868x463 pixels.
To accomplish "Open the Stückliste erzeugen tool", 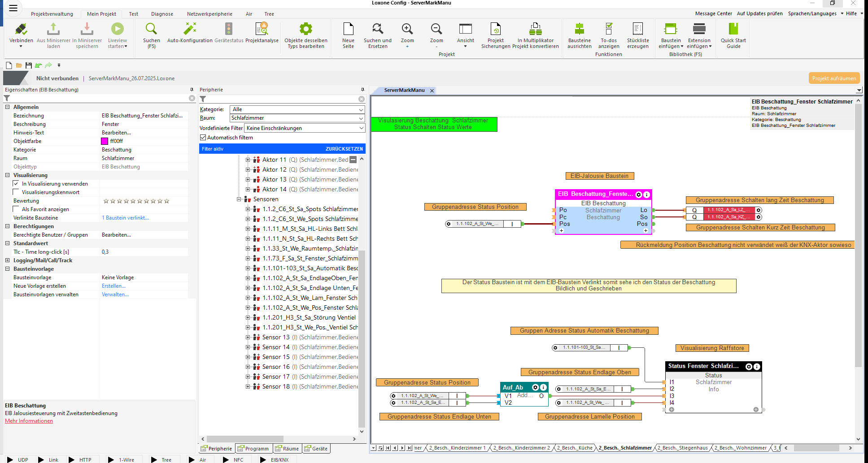I will (637, 30).
